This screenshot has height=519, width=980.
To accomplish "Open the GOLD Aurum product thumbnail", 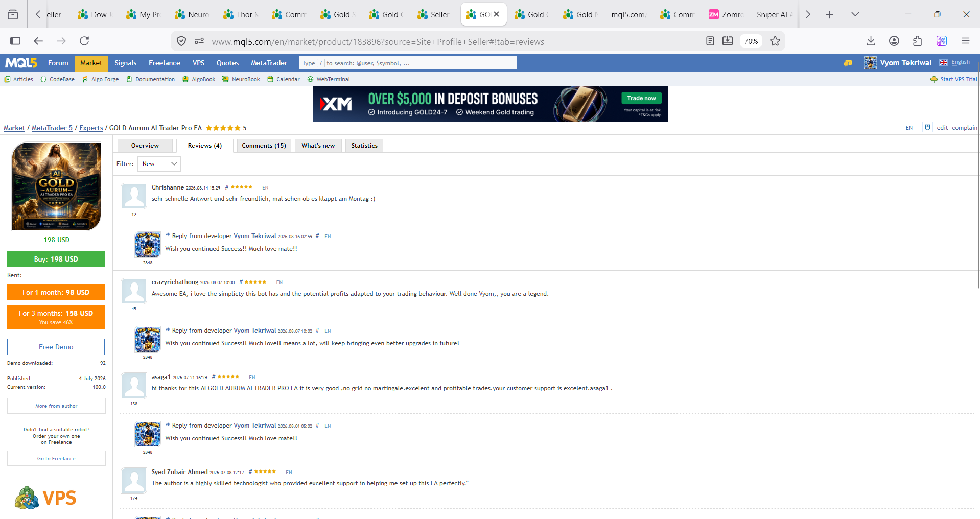I will click(x=56, y=186).
